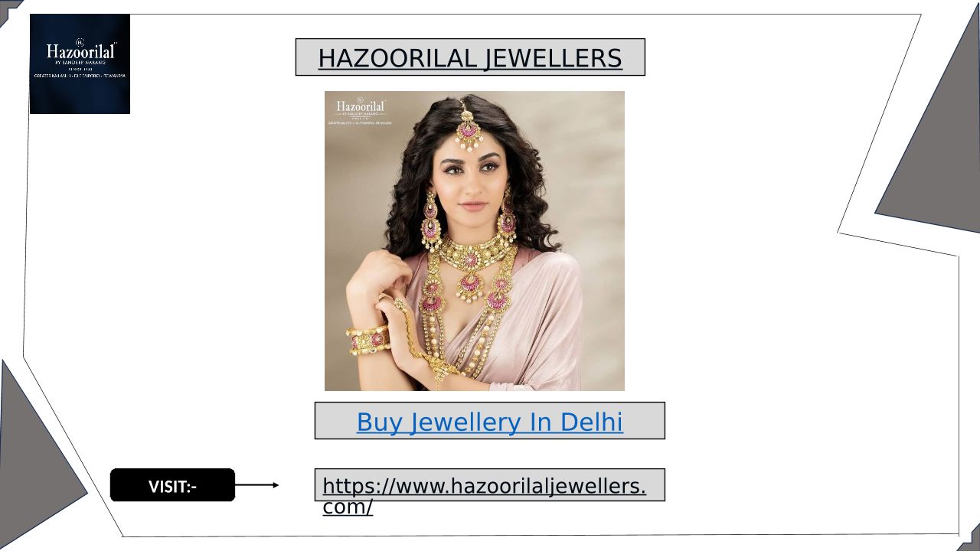The width and height of the screenshot is (980, 551).
Task: Follow the hazoorilaljewellers.com URL link
Action: point(484,495)
